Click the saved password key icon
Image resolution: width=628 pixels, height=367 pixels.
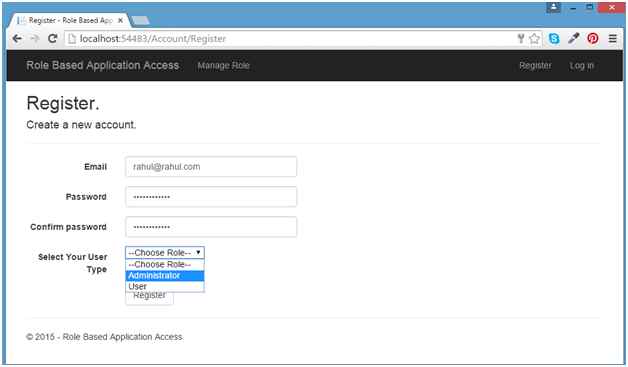point(521,38)
